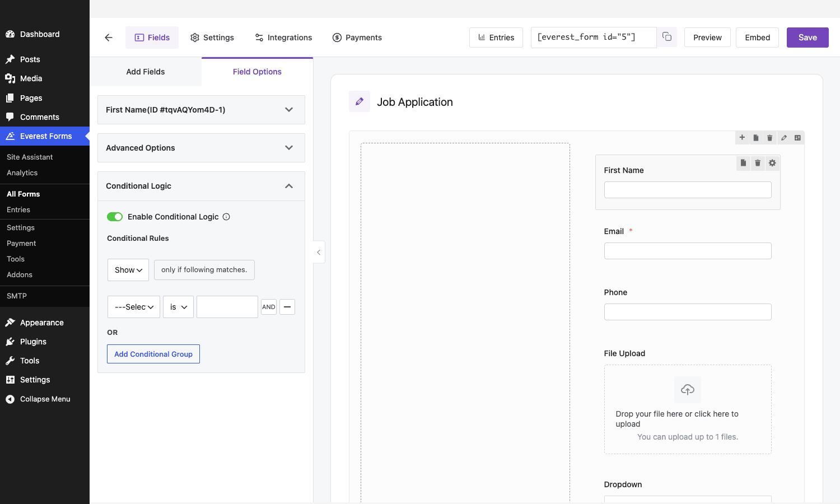Go back using the left arrow
The height and width of the screenshot is (504, 840).
[x=109, y=38]
